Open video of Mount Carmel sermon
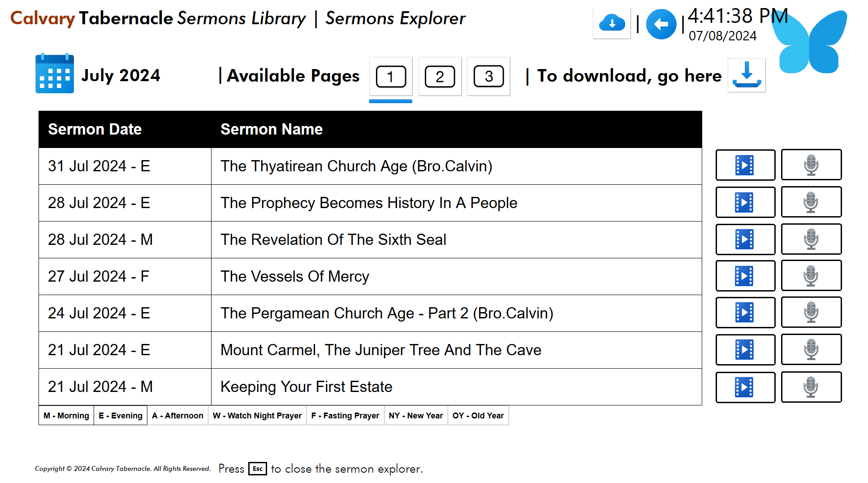The width and height of the screenshot is (868, 483). [x=745, y=349]
